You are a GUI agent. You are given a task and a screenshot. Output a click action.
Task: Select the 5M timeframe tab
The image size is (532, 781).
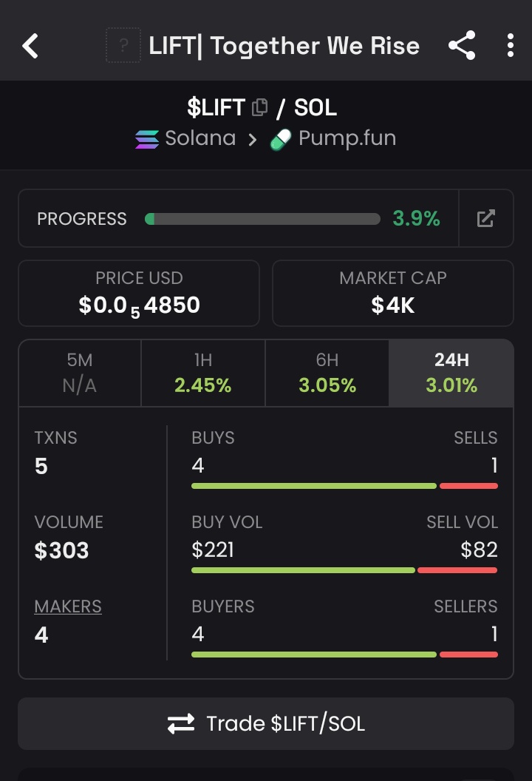(80, 373)
